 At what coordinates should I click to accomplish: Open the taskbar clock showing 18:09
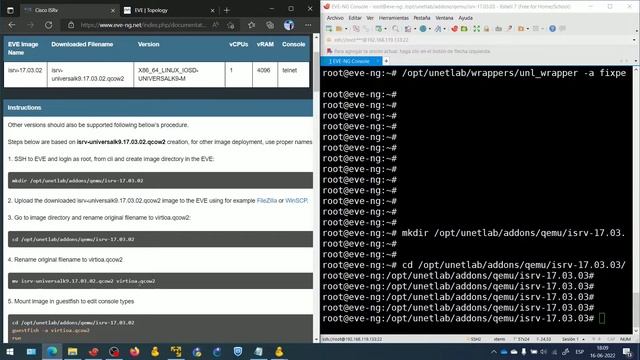point(602,351)
